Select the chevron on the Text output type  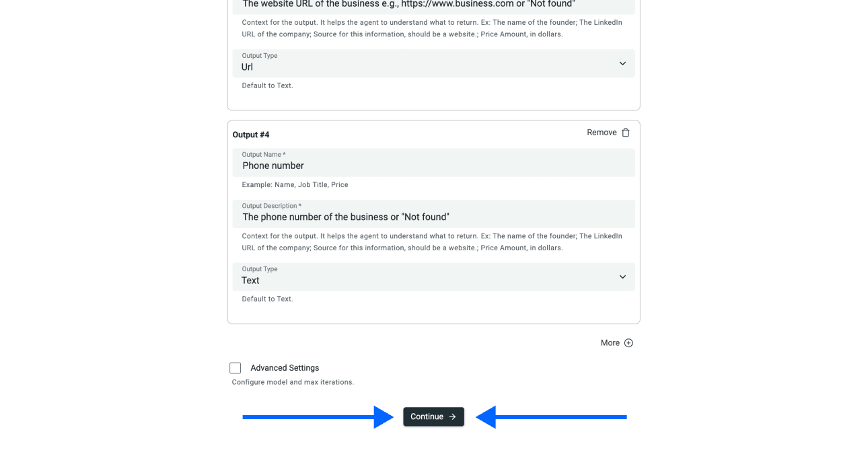pos(622,277)
